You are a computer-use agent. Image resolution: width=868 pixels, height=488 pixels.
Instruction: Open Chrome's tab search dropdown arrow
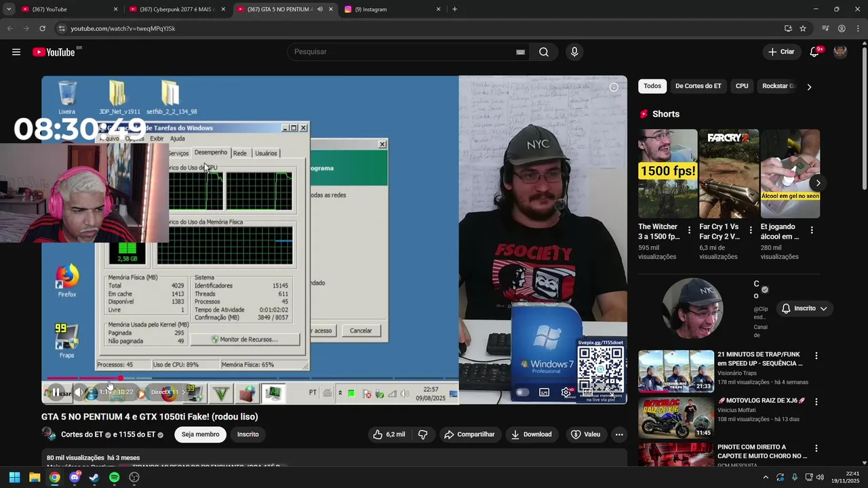coord(9,9)
